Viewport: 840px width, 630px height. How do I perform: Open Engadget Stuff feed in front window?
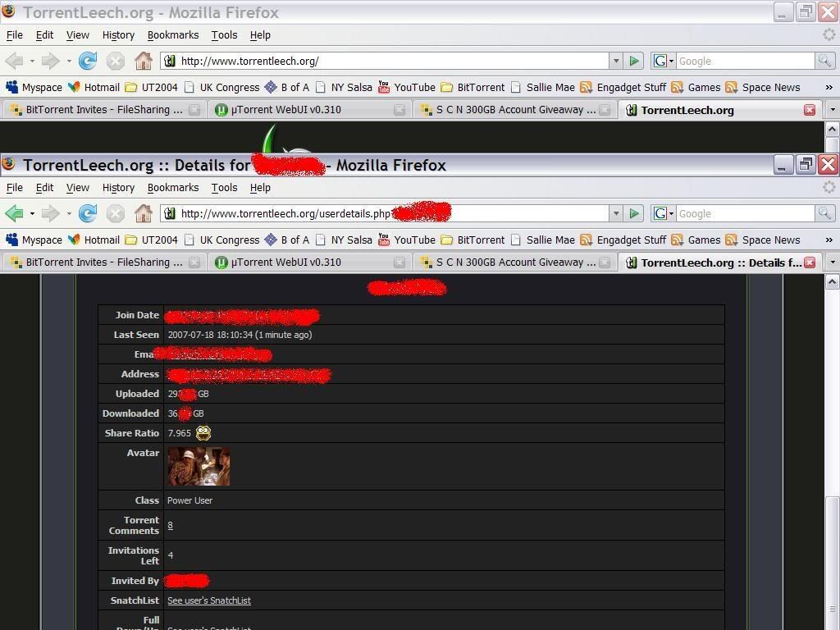[x=623, y=240]
